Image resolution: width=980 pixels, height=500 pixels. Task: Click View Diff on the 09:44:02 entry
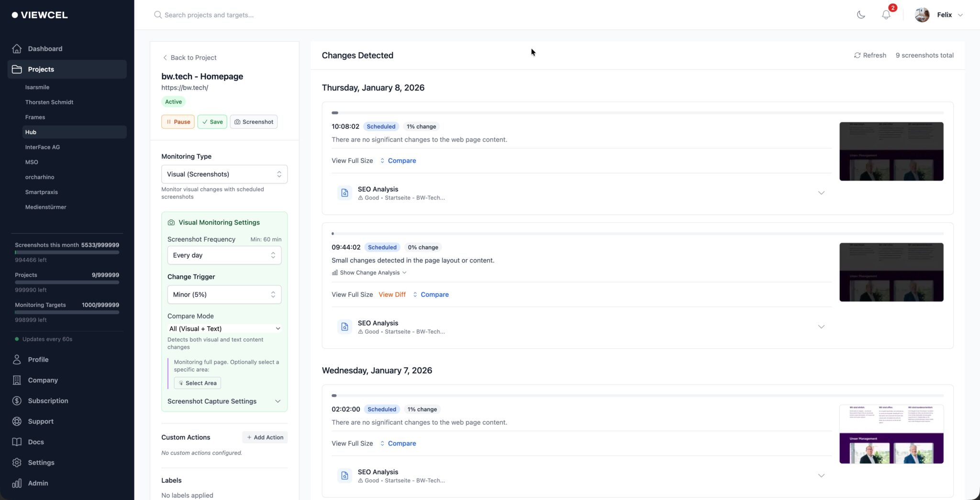392,295
